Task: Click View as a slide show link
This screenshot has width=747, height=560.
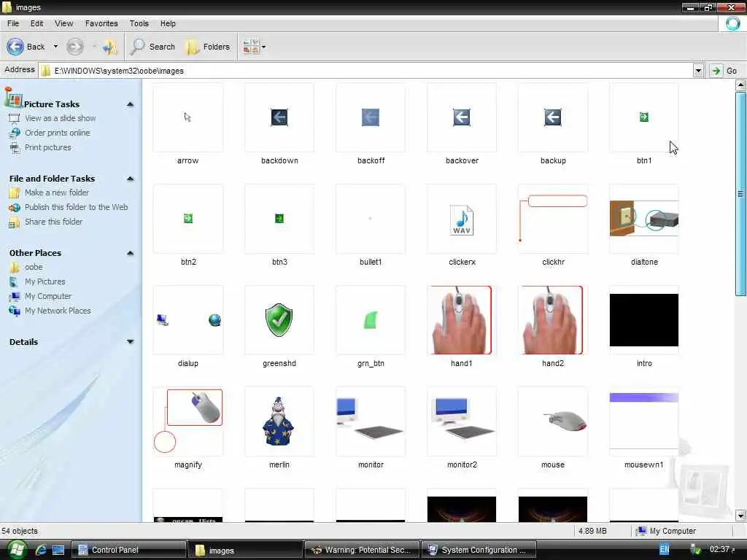Action: 60,118
